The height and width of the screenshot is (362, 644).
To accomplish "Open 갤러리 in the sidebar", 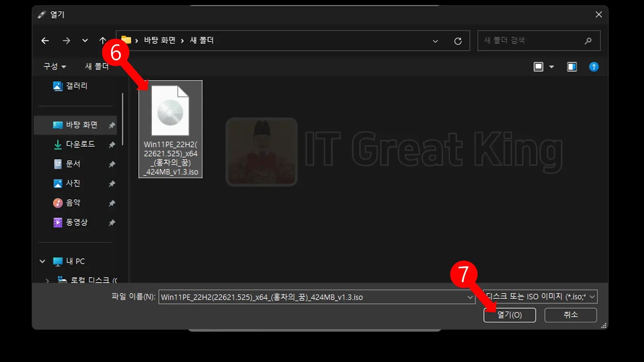I will [70, 86].
